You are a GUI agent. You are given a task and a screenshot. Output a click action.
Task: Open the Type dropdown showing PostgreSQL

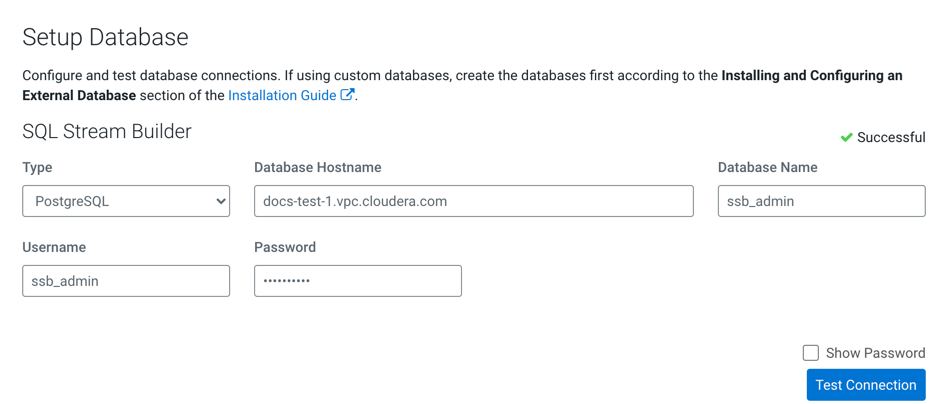tap(126, 201)
